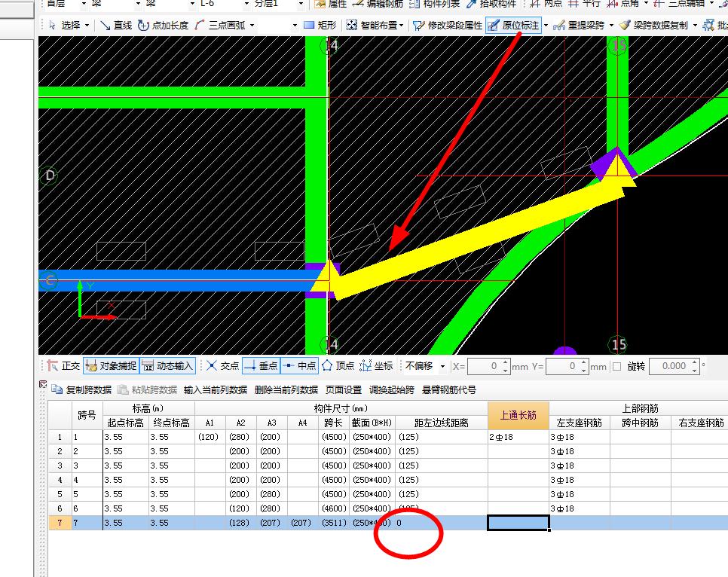Open the L-6 component dropdown
The image size is (728, 577).
(x=246, y=4)
